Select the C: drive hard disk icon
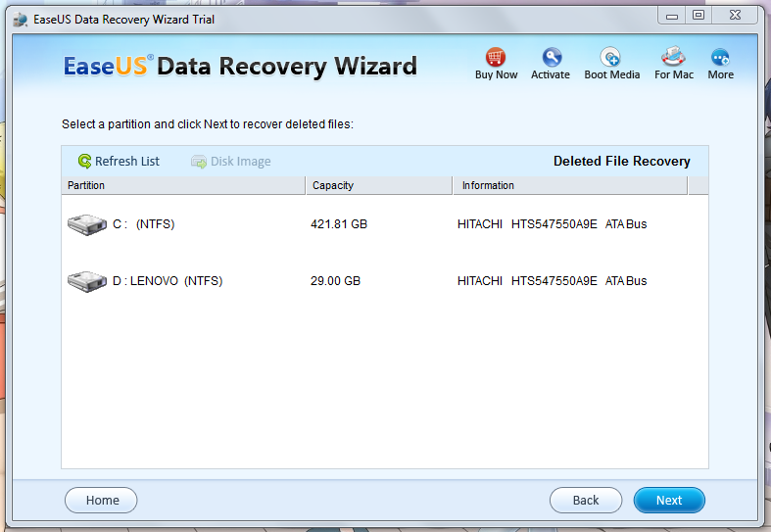This screenshot has width=771, height=532. [x=87, y=224]
